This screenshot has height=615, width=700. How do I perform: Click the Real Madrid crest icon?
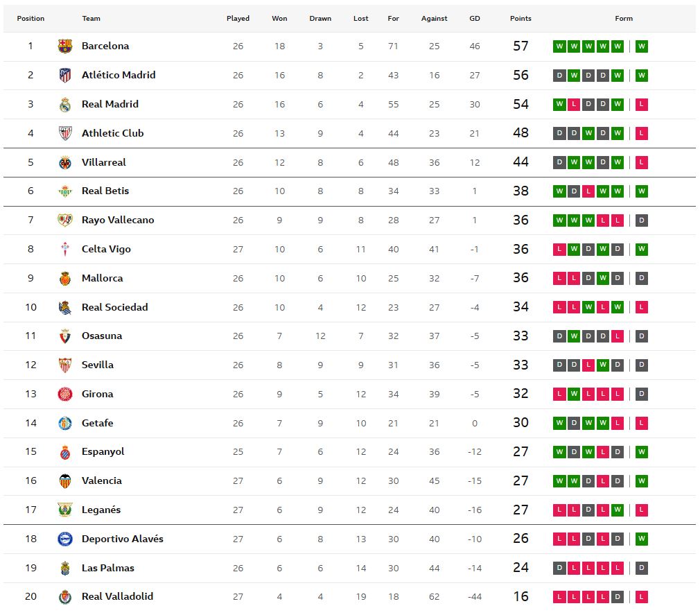pos(65,105)
